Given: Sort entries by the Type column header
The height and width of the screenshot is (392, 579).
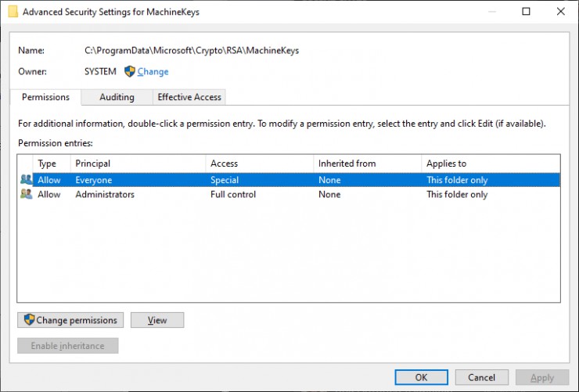Looking at the screenshot, I should 52,164.
